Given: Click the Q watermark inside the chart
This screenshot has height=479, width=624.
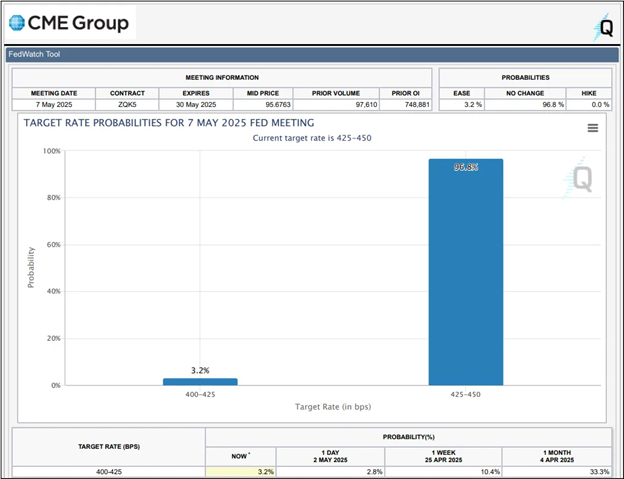Looking at the screenshot, I should click(x=576, y=179).
